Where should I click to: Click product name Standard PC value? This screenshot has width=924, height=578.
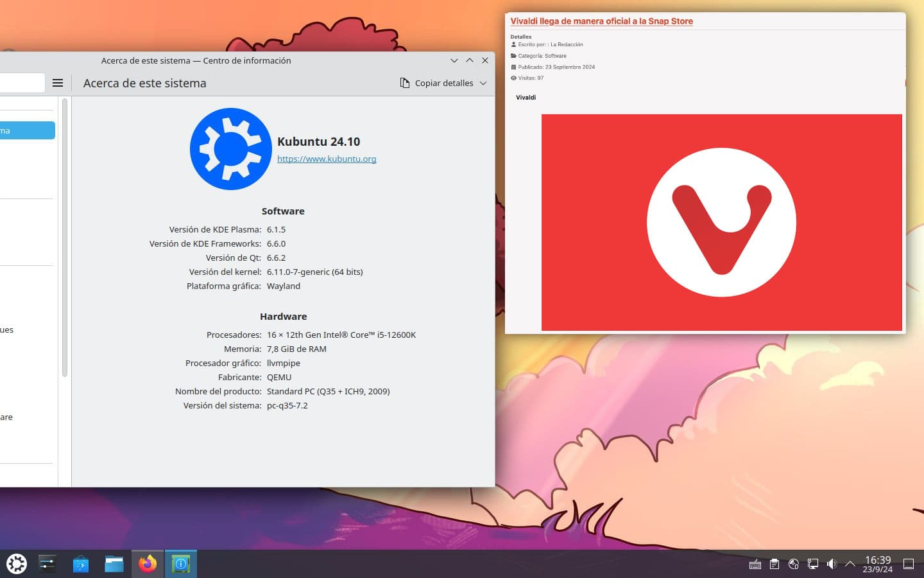[328, 391]
